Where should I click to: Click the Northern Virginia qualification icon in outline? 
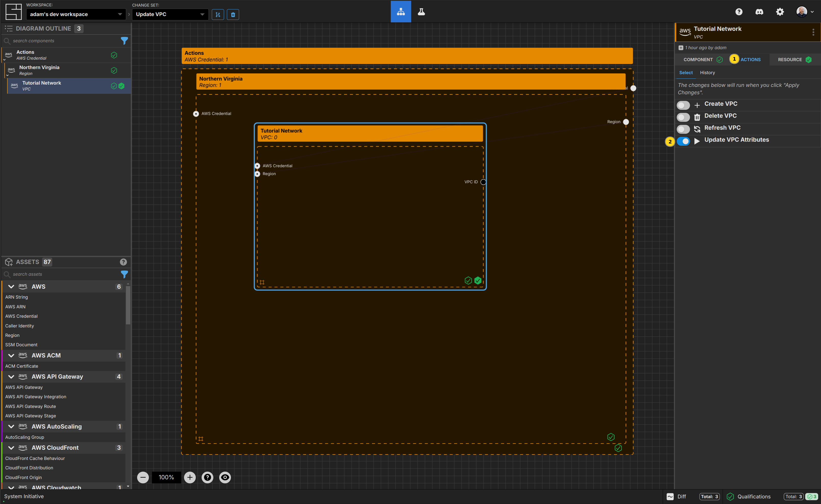114,70
